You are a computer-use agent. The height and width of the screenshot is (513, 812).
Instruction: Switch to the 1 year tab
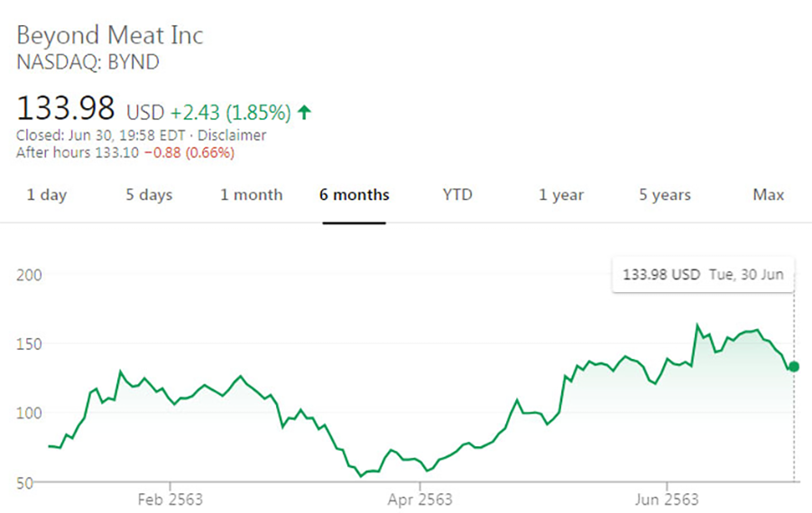click(x=561, y=195)
